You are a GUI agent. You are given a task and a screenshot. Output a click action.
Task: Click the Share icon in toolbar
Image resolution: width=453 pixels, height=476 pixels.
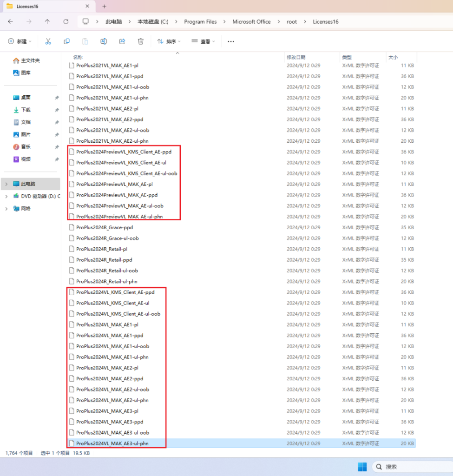click(122, 41)
